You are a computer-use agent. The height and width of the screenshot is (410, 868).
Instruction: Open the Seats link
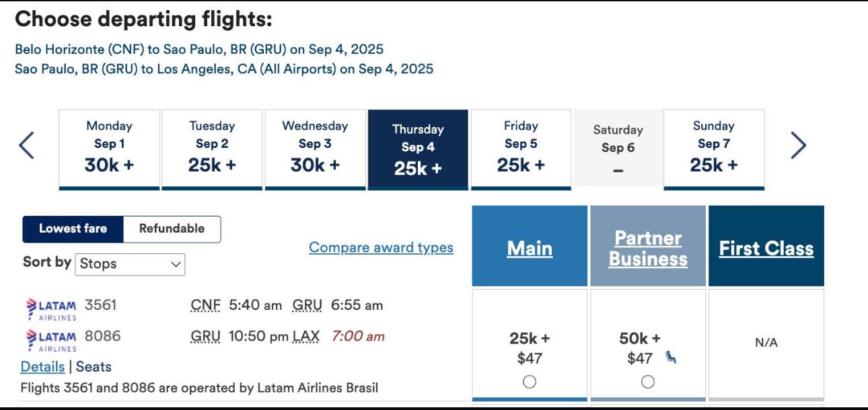[x=94, y=367]
